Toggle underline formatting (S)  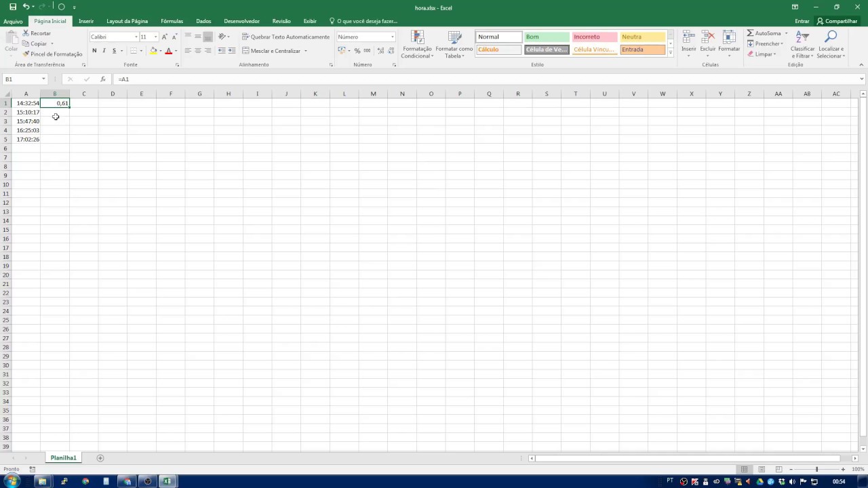click(114, 51)
